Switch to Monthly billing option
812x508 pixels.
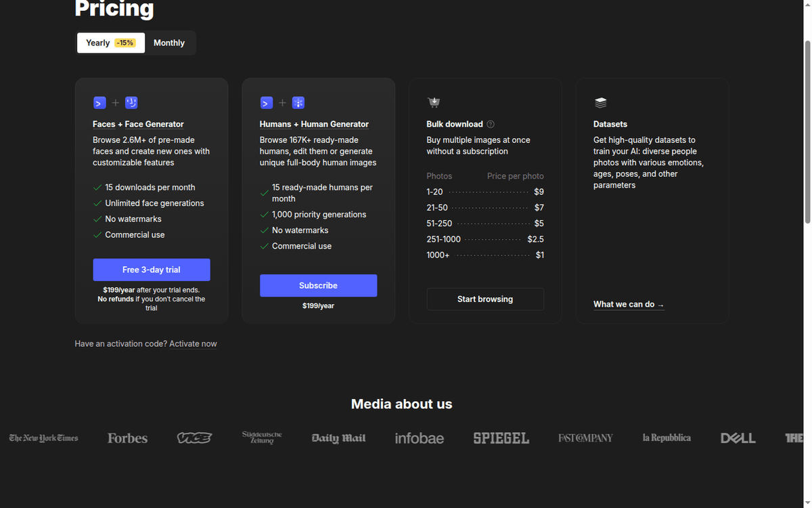tap(169, 43)
